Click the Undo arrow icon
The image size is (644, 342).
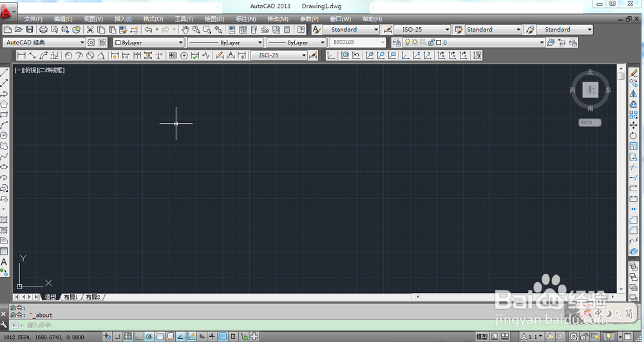tap(148, 30)
